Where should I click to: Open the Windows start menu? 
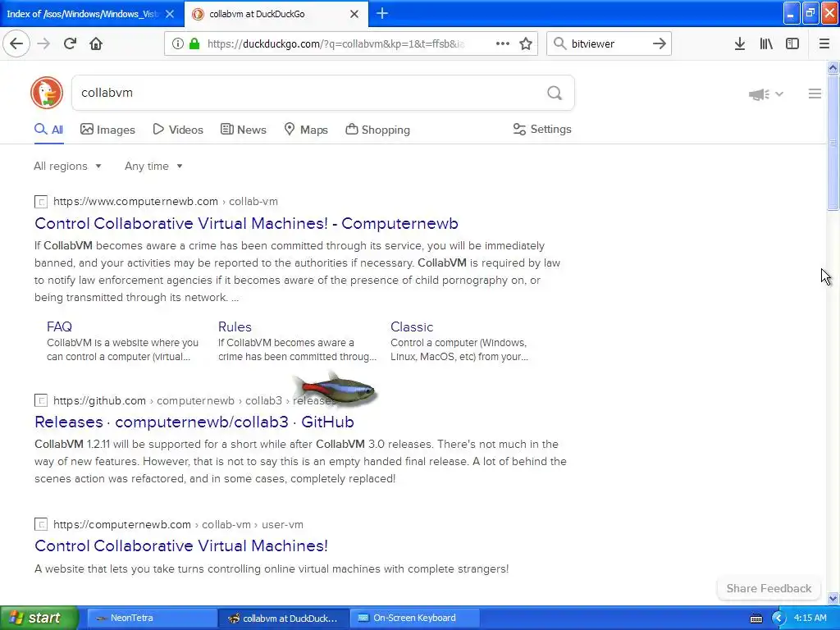[x=39, y=618]
